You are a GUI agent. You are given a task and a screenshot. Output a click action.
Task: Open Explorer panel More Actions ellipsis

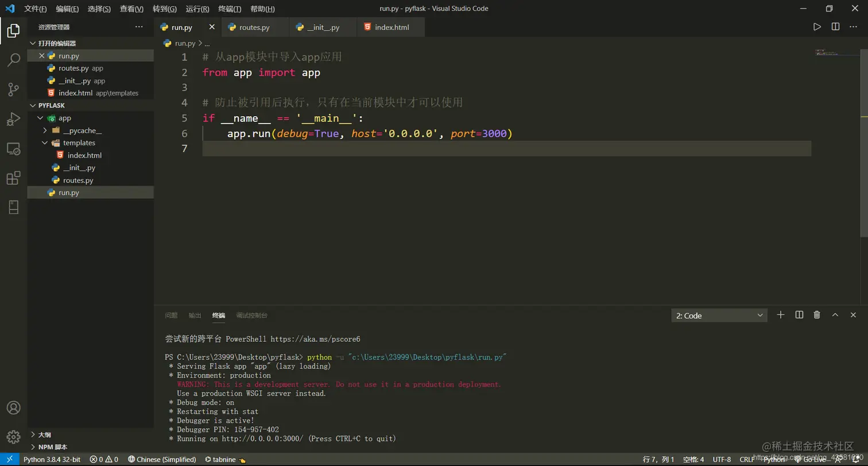[x=139, y=27]
